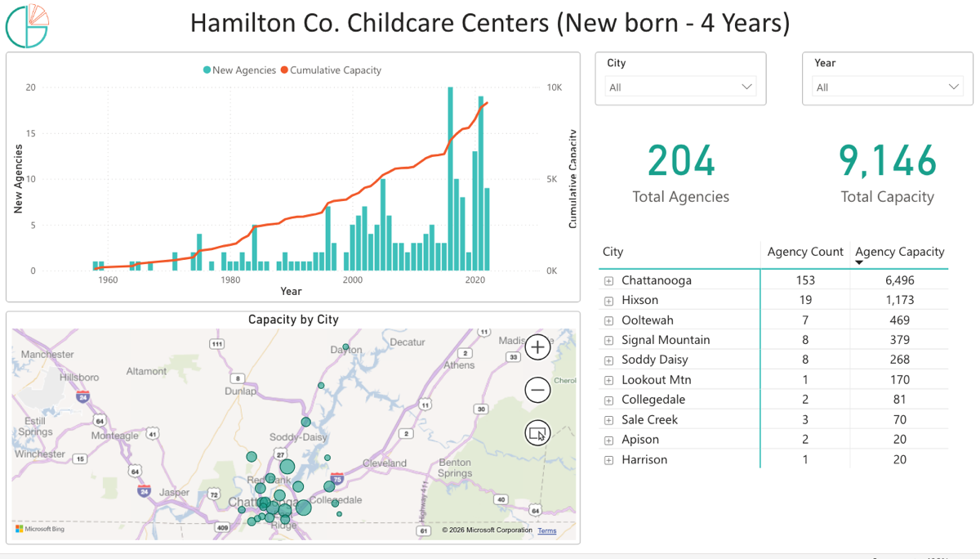The image size is (980, 559).
Task: Zoom in on the map
Action: pyautogui.click(x=537, y=347)
